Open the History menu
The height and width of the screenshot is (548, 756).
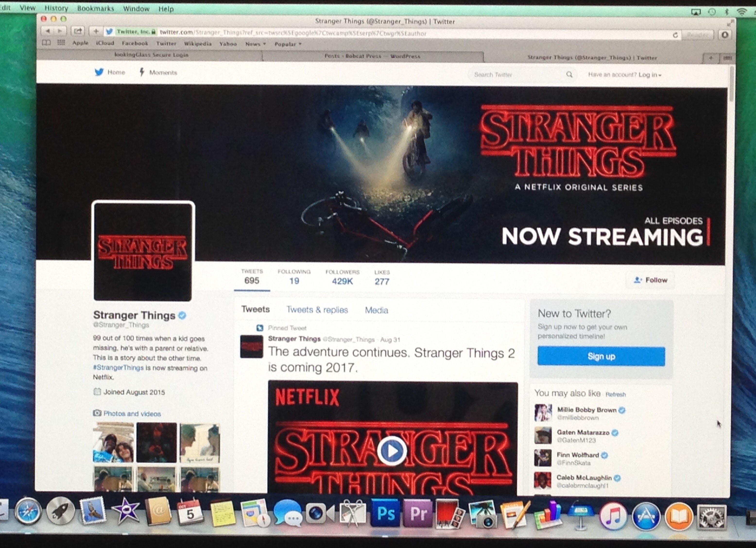tap(56, 8)
